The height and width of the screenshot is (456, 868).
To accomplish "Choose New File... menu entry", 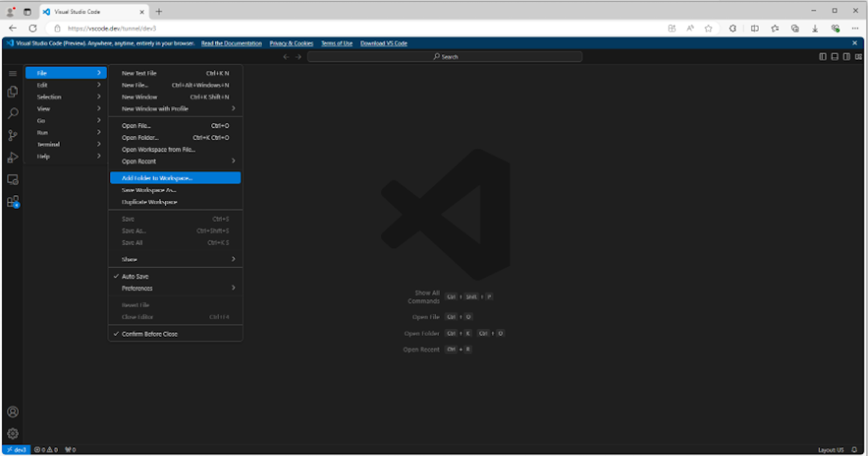I will (x=175, y=85).
